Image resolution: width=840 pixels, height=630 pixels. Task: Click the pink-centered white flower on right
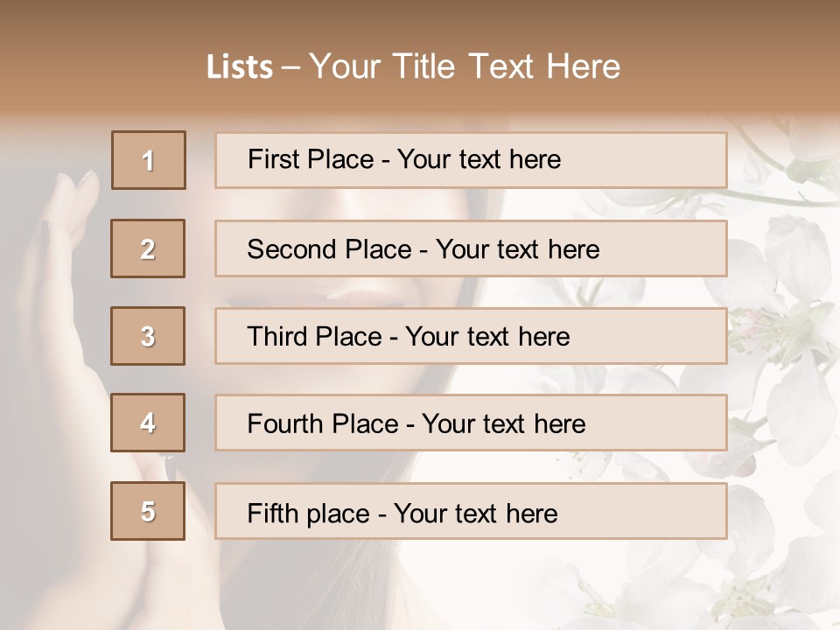coord(768,328)
